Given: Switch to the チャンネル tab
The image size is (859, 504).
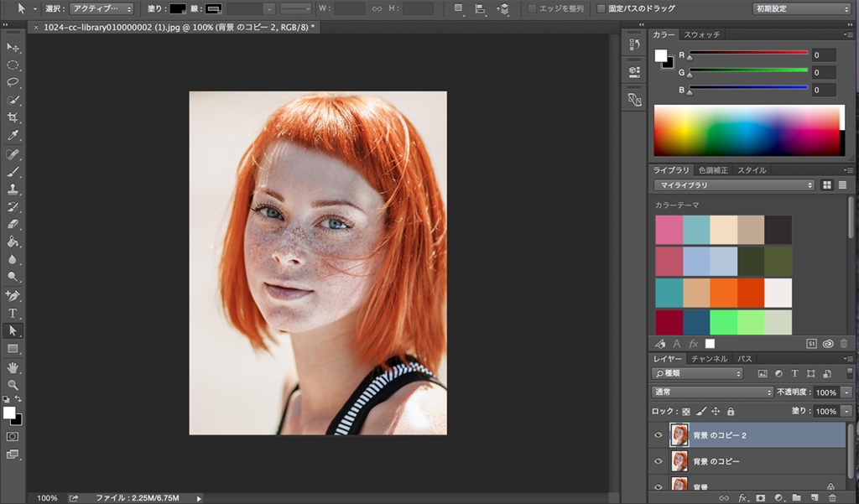Looking at the screenshot, I should pyautogui.click(x=709, y=359).
